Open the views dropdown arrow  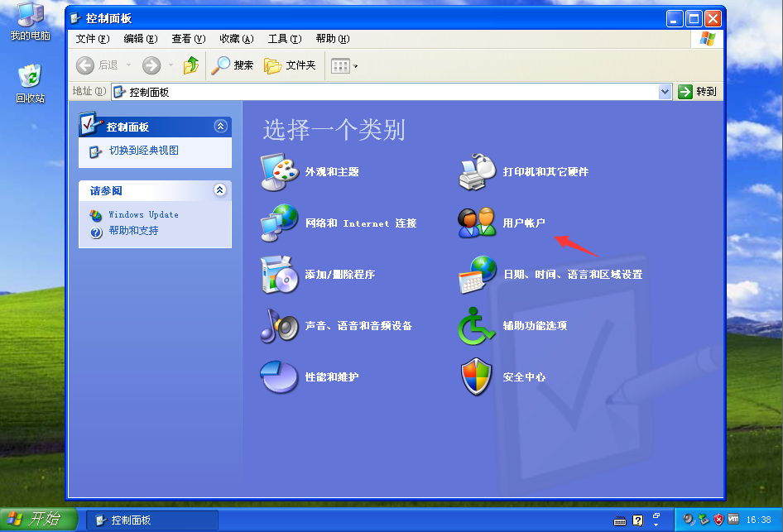(x=356, y=66)
